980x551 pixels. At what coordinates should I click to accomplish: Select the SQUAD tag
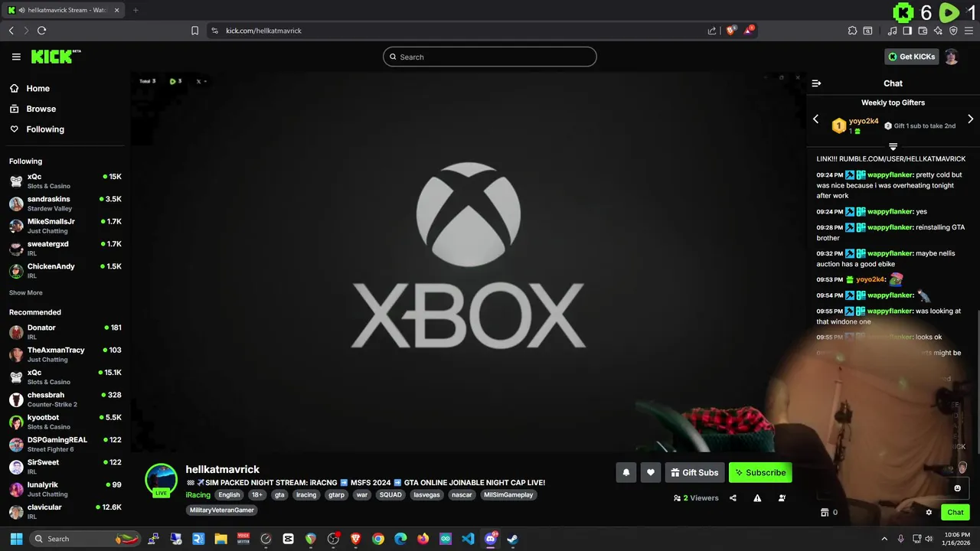pyautogui.click(x=390, y=495)
